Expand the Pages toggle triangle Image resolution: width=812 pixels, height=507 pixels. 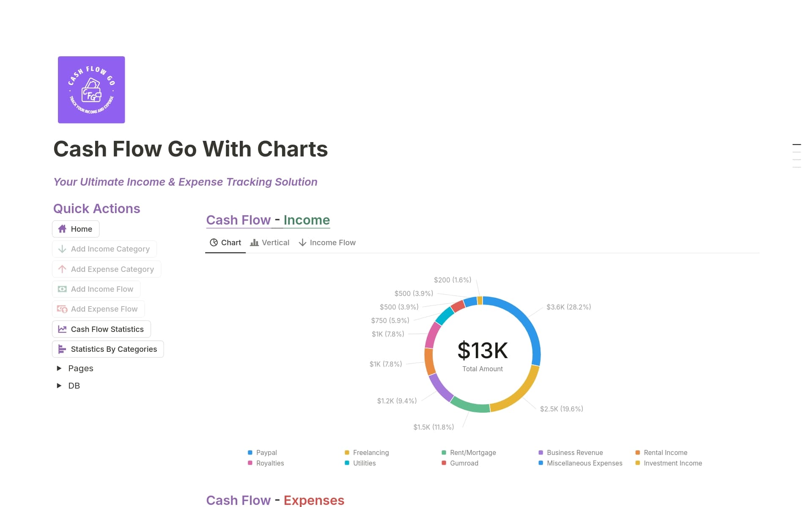coord(59,368)
